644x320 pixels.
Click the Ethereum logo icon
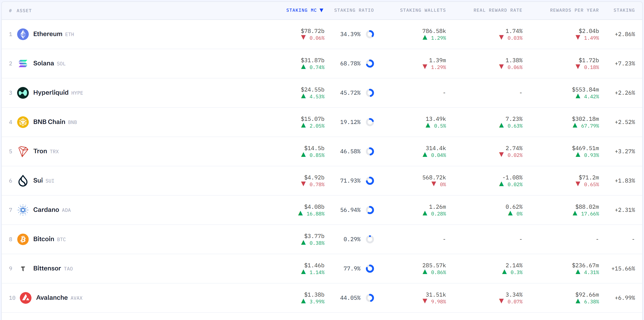point(23,34)
